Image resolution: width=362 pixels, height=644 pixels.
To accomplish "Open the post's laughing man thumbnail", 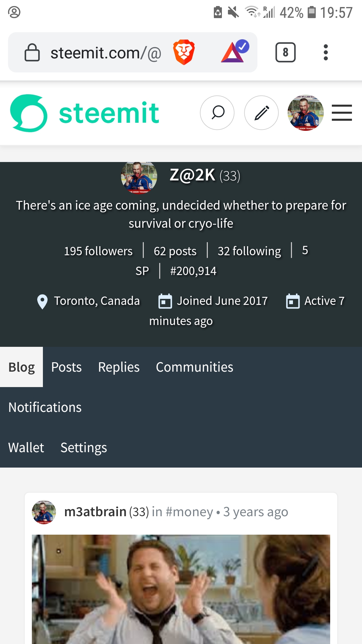I will [x=181, y=589].
